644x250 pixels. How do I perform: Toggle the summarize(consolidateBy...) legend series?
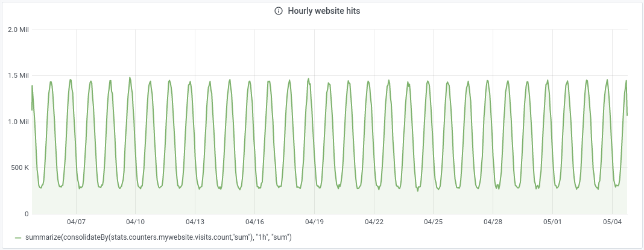(159, 238)
